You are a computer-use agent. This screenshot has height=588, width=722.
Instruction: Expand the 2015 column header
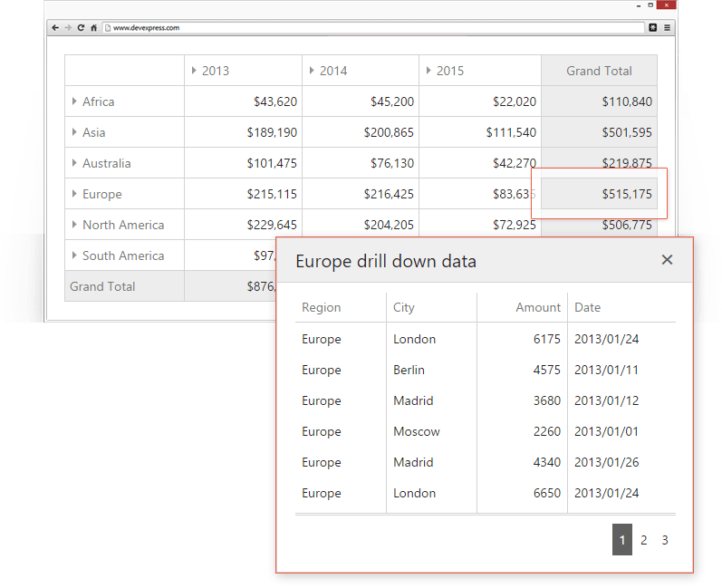click(428, 71)
